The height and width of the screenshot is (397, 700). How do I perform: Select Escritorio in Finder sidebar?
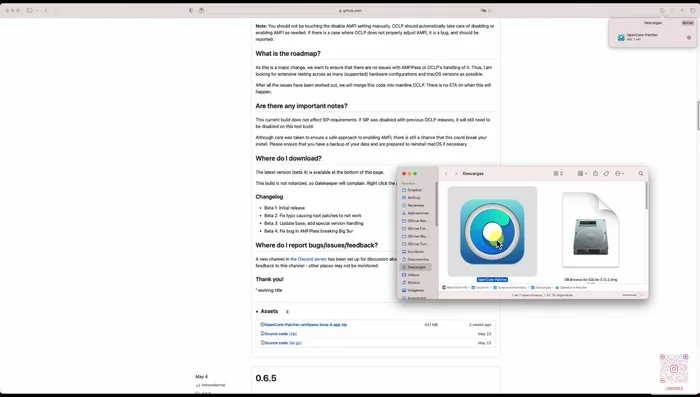coord(415,252)
